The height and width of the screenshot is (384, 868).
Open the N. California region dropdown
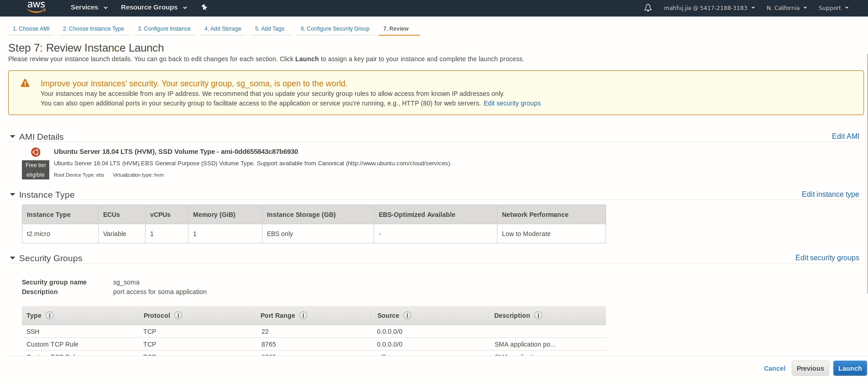787,8
